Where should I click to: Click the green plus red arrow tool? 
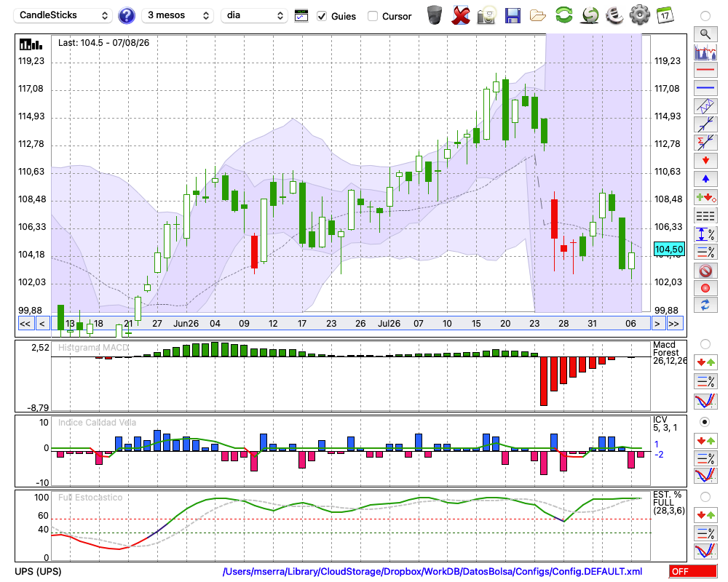705,197
